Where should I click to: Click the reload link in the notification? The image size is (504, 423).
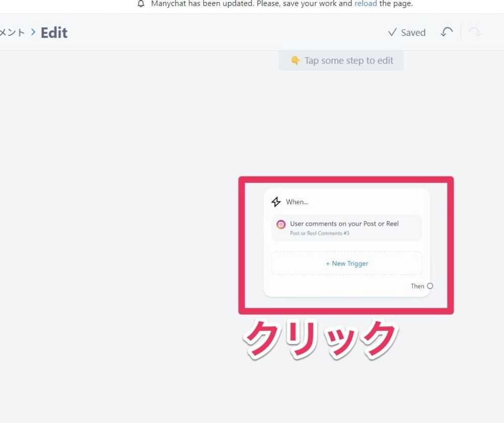365,4
